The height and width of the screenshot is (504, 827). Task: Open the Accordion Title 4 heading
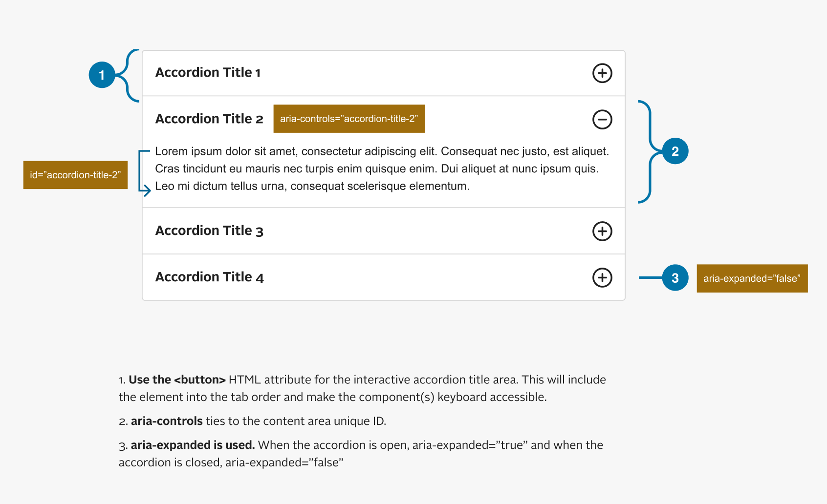(x=209, y=277)
